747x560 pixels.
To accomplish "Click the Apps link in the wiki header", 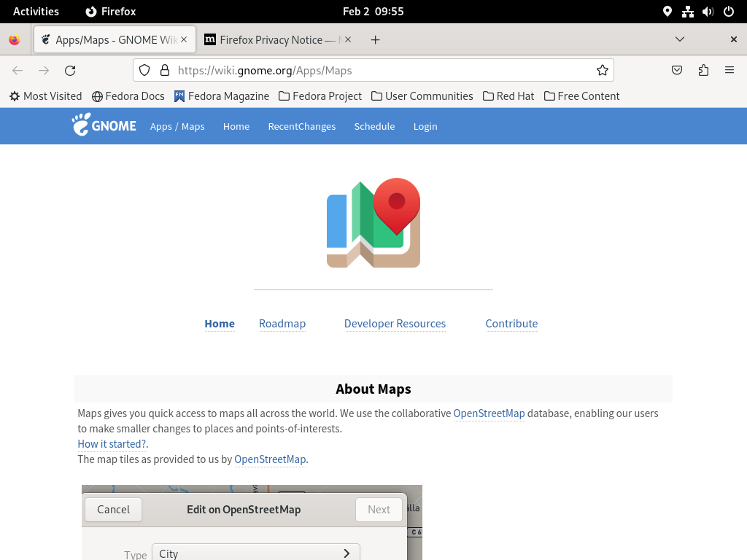I will point(161,127).
